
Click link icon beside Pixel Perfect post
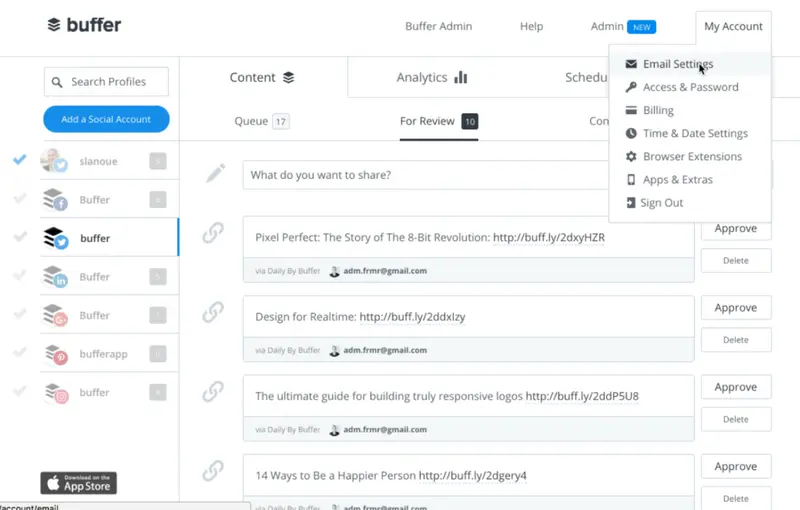point(213,233)
